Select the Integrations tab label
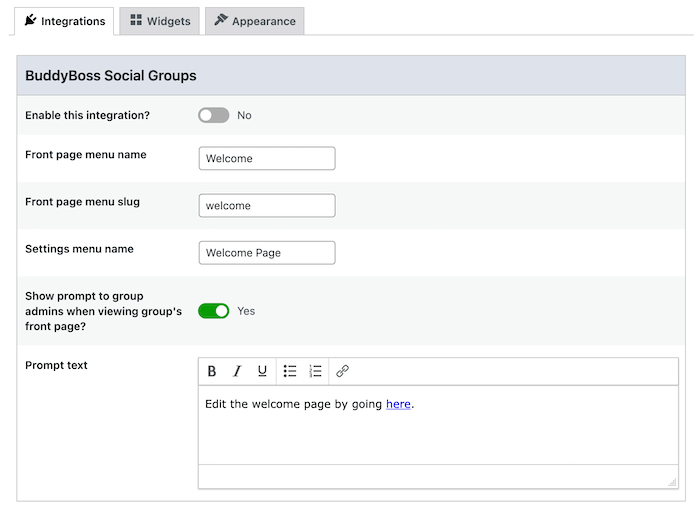This screenshot has width=700, height=518. (73, 21)
